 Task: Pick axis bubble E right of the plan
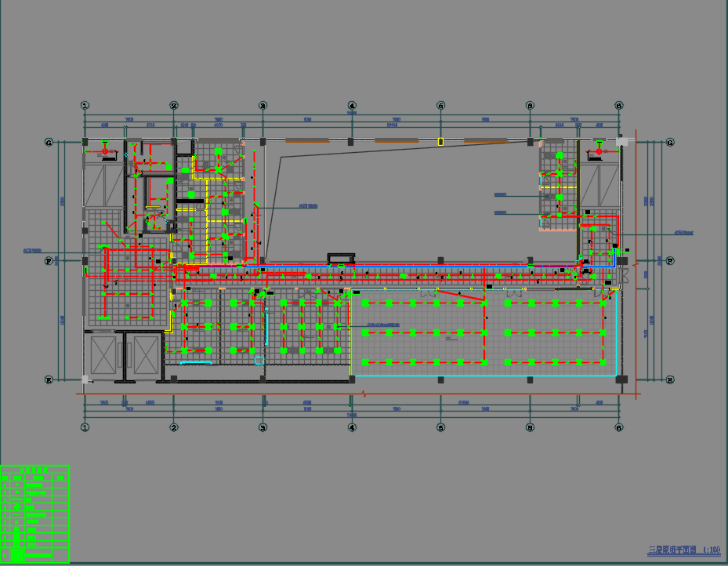point(670,379)
